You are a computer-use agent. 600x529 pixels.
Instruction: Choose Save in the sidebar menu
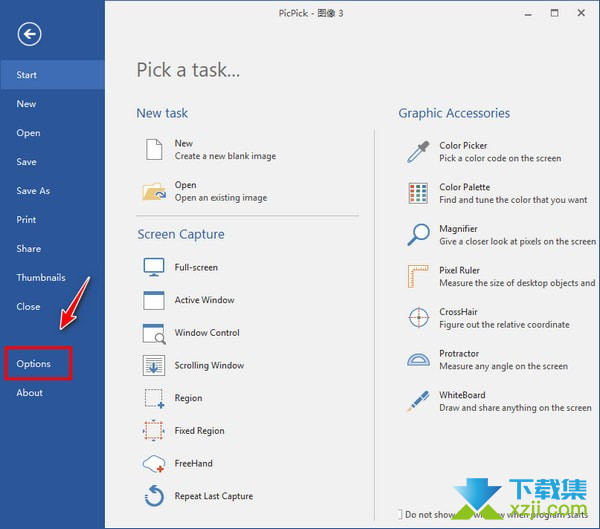(x=26, y=162)
